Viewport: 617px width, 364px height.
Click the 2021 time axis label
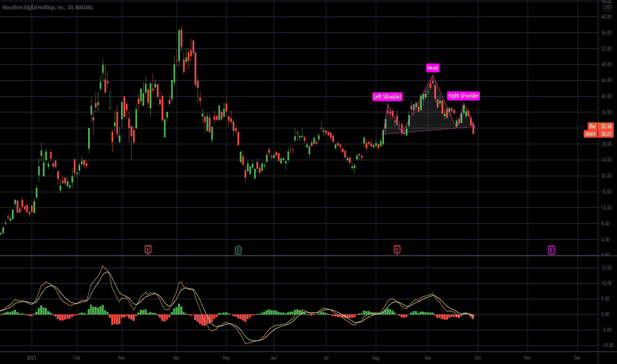pyautogui.click(x=32, y=357)
